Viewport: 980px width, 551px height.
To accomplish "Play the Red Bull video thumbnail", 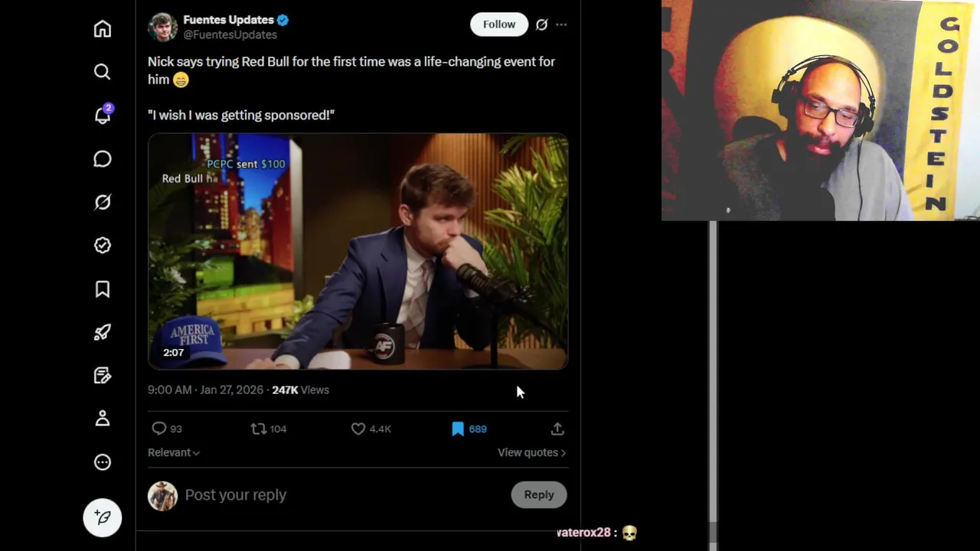I will pyautogui.click(x=358, y=251).
